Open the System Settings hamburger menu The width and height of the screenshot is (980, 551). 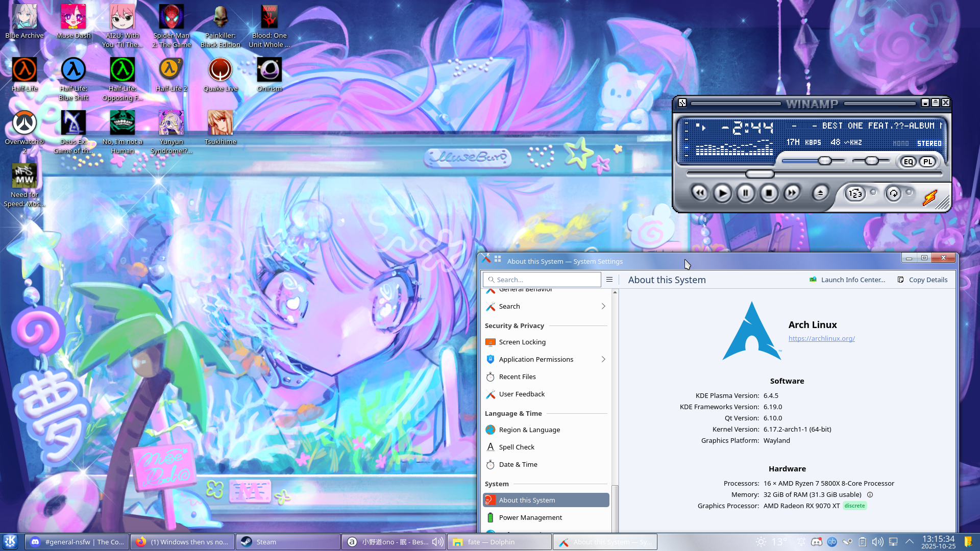click(x=609, y=280)
